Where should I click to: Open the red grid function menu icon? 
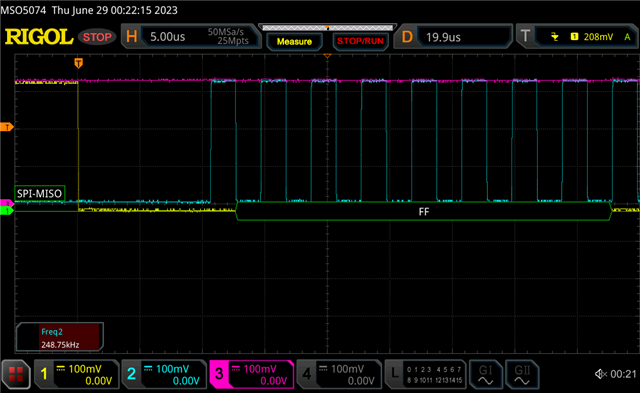click(16, 374)
